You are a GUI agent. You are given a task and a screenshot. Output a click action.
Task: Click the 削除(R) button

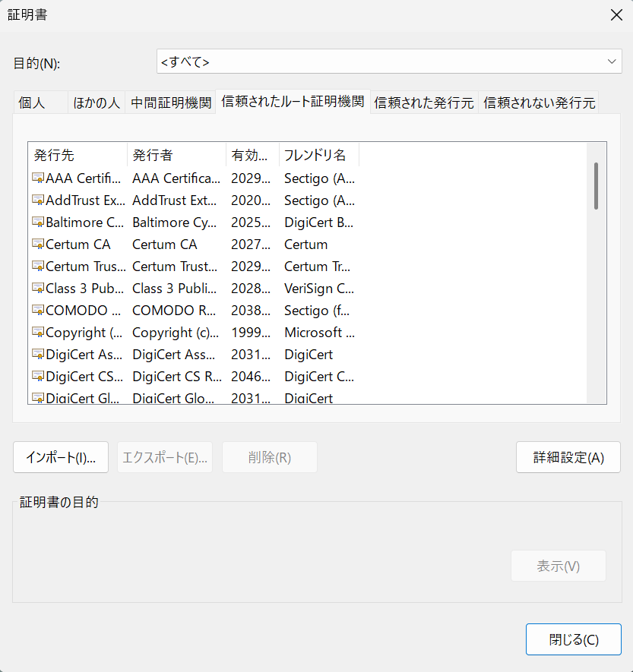tap(269, 457)
